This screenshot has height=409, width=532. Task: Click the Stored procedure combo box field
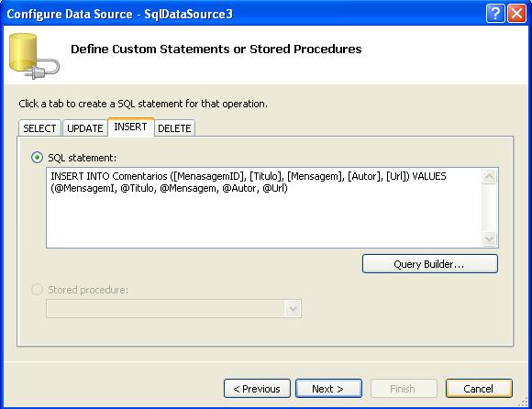[173, 309]
